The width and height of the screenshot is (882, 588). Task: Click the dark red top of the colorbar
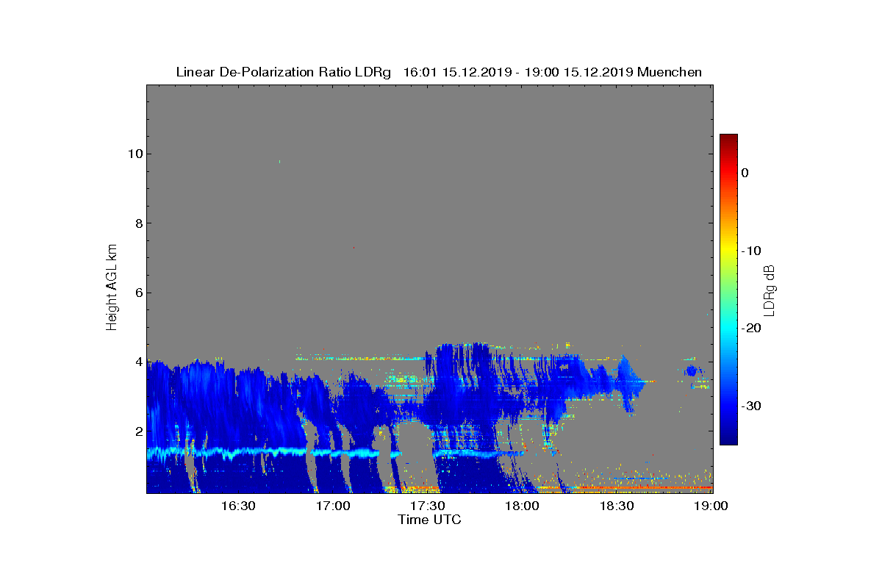[x=728, y=140]
